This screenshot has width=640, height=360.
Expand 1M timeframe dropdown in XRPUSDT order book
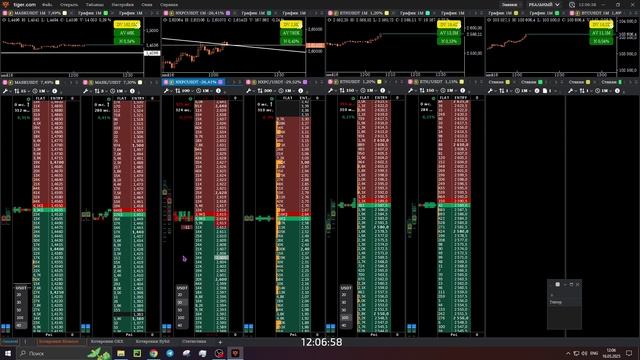[204, 91]
